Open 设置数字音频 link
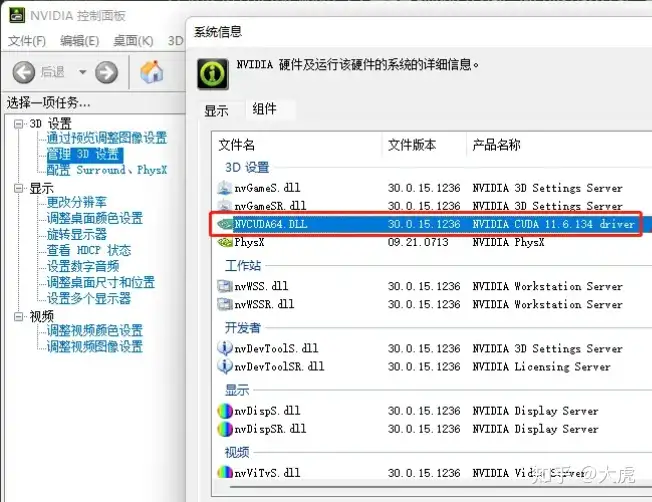The image size is (652, 502). (83, 266)
